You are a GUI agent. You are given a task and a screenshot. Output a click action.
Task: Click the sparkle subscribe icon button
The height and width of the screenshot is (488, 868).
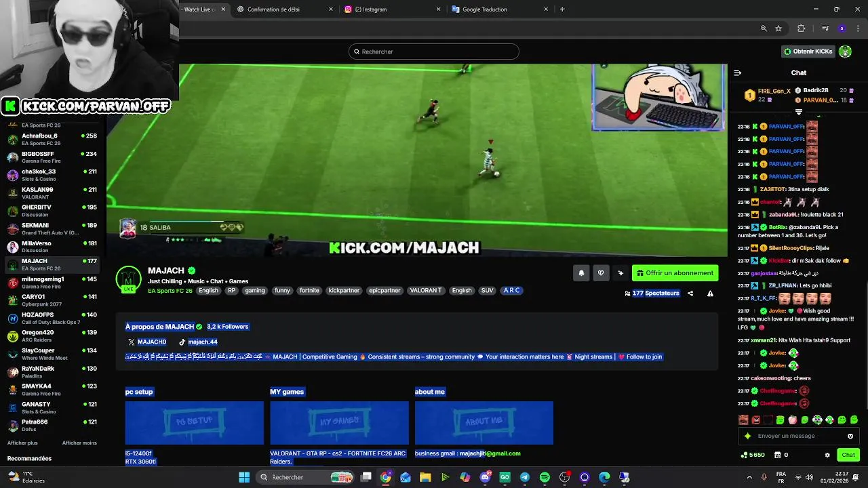click(620, 273)
